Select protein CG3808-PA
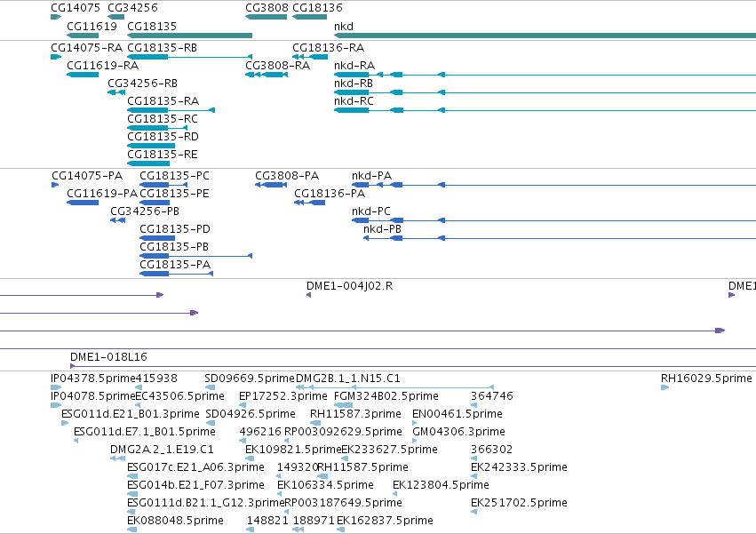Screen dimensions: 756x534 click(271, 185)
